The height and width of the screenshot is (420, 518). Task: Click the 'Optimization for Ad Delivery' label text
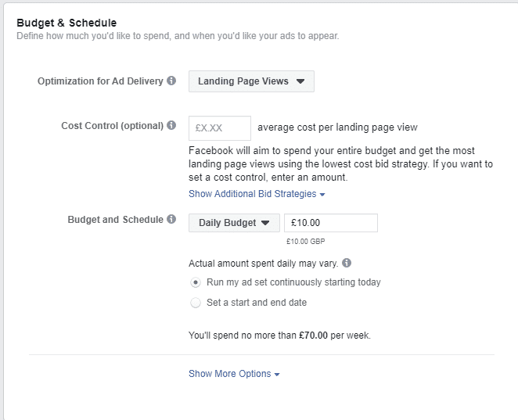[x=100, y=81]
